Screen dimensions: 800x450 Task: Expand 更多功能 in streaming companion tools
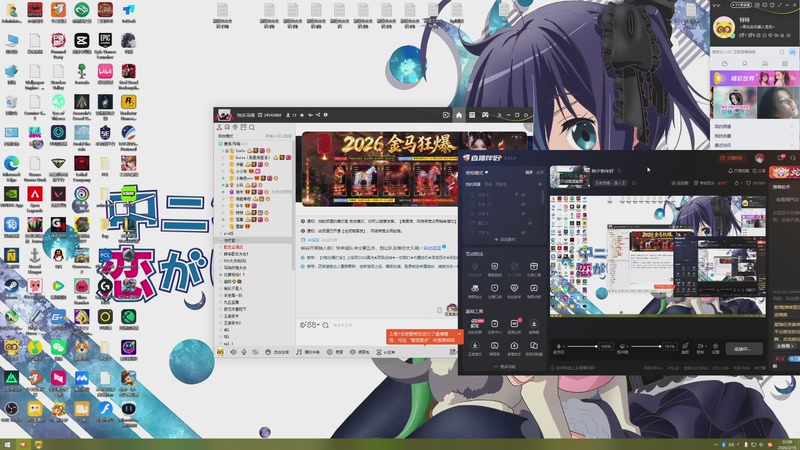[505, 366]
